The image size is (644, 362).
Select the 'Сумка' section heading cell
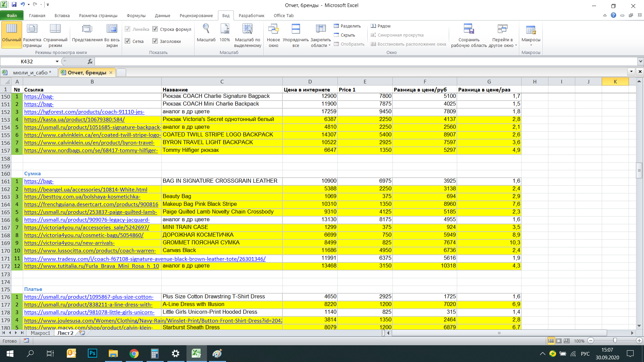(x=92, y=174)
